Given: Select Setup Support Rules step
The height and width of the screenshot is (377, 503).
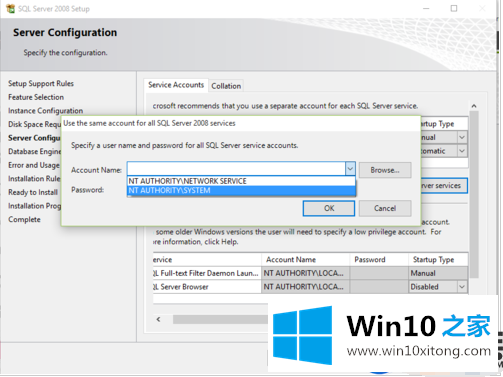Looking at the screenshot, I should point(41,83).
